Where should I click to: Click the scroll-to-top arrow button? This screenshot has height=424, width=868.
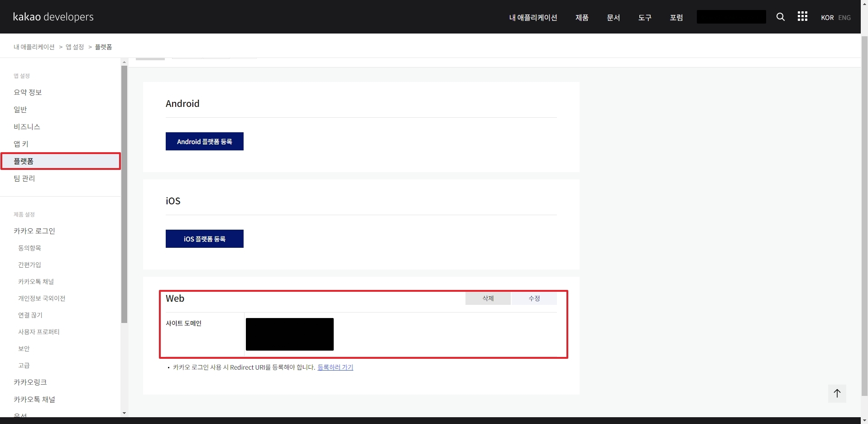click(837, 393)
